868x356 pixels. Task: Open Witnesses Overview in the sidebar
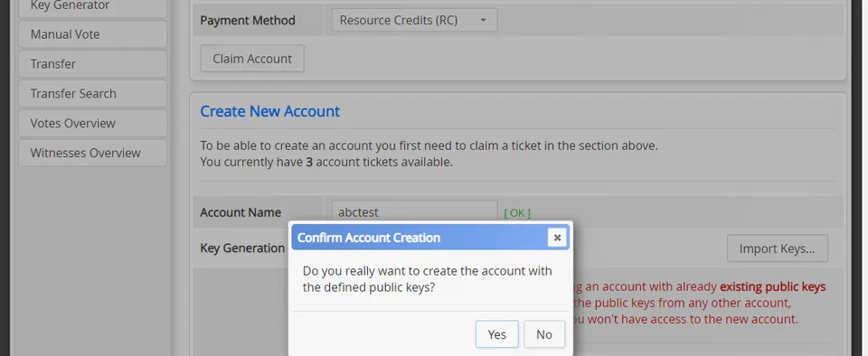coord(92,153)
